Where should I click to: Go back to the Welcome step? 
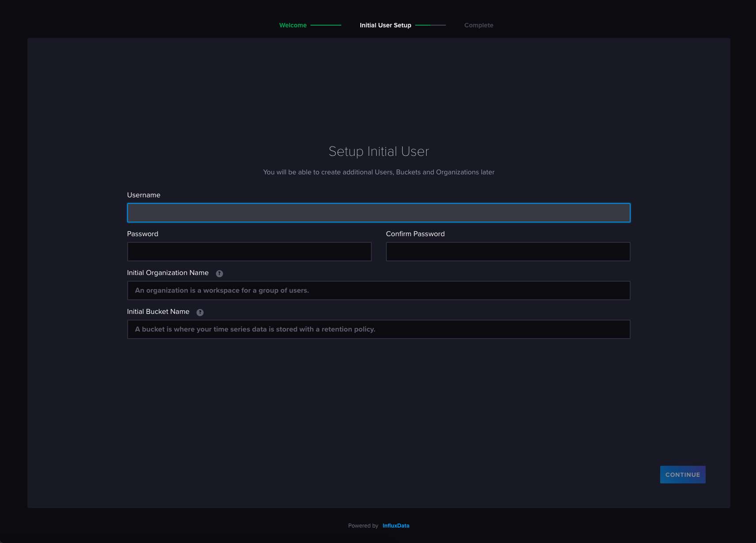(293, 25)
